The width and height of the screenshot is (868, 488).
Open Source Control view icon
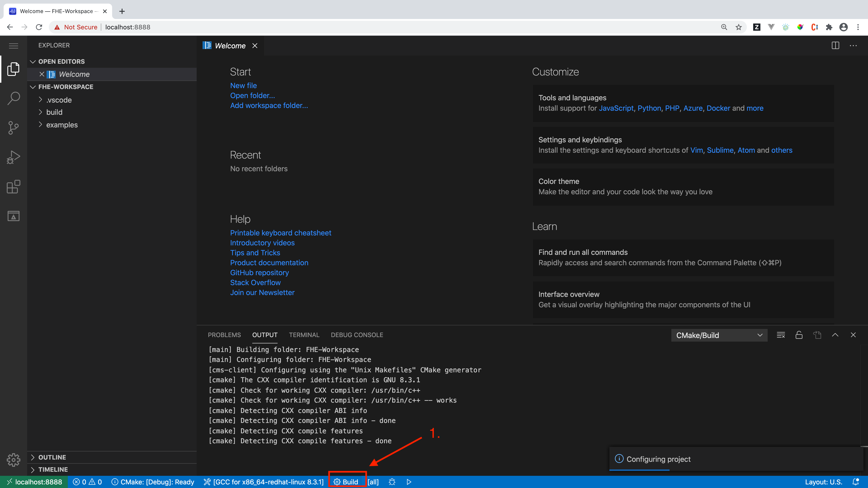pyautogui.click(x=14, y=128)
